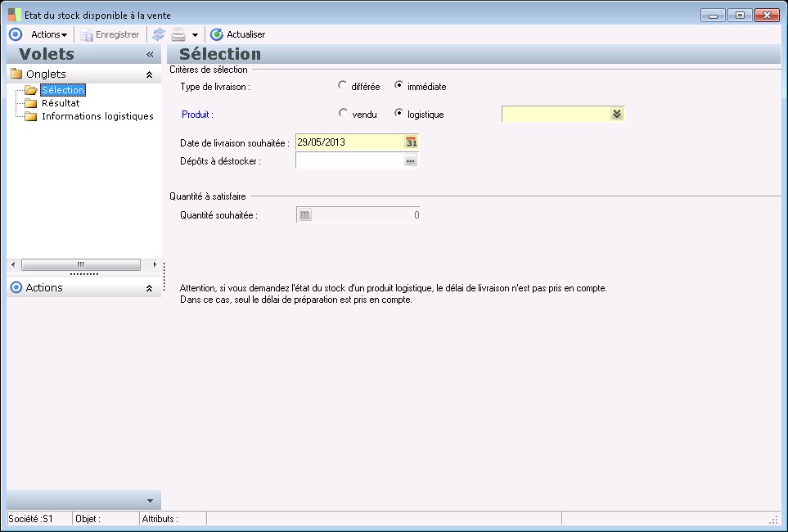Click the vertical splitter handle beside Volets
This screenshot has height=532, width=788.
click(x=164, y=276)
